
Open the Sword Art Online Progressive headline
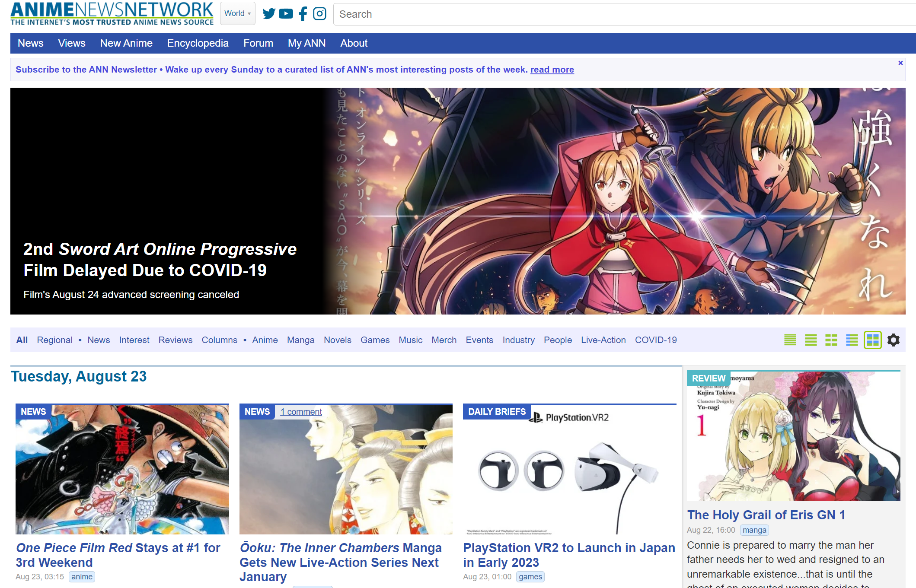tap(160, 260)
